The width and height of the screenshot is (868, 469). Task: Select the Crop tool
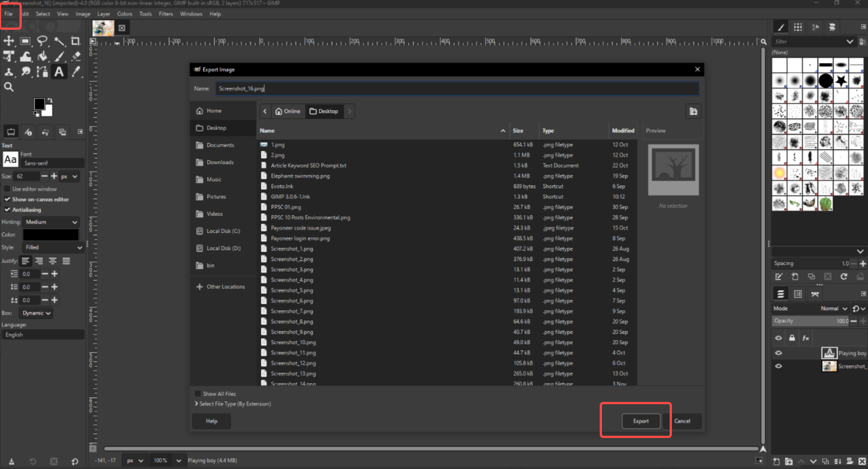[75, 41]
